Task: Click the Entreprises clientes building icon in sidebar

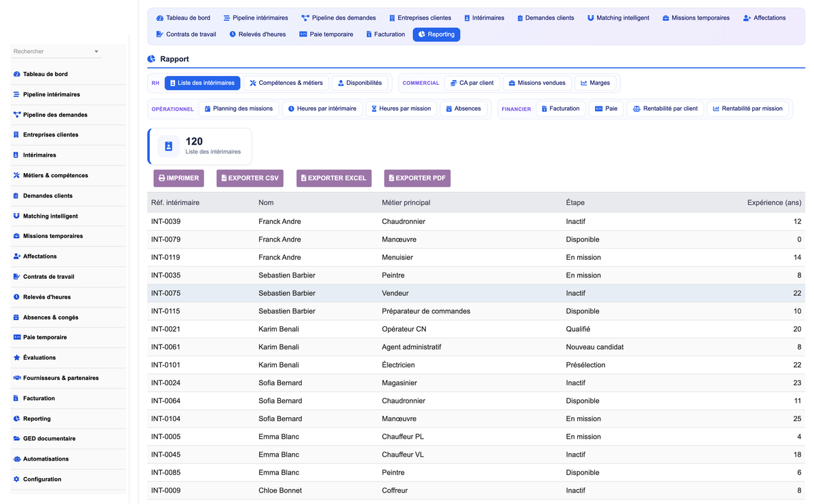Action: (17, 135)
